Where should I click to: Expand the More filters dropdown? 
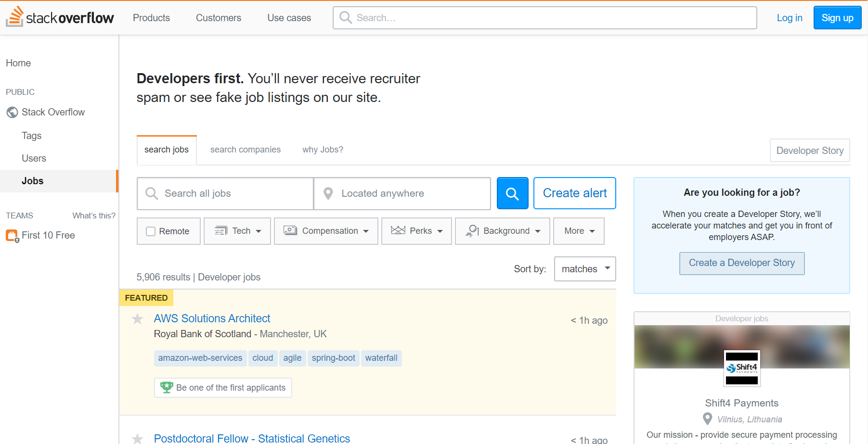[578, 230]
